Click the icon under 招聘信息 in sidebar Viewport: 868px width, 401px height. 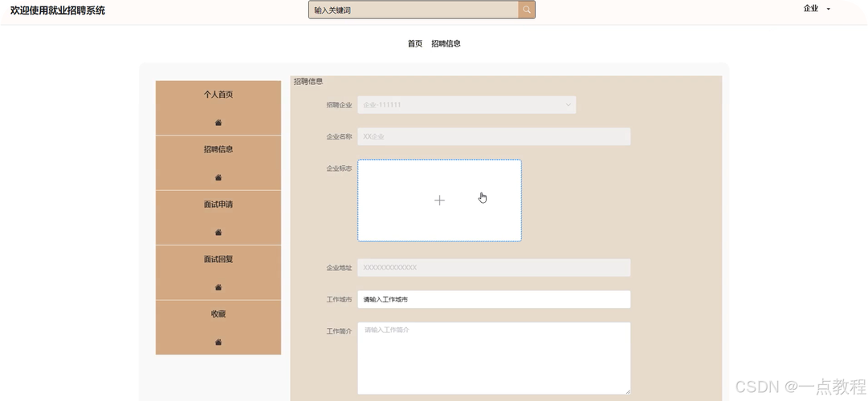218,177
